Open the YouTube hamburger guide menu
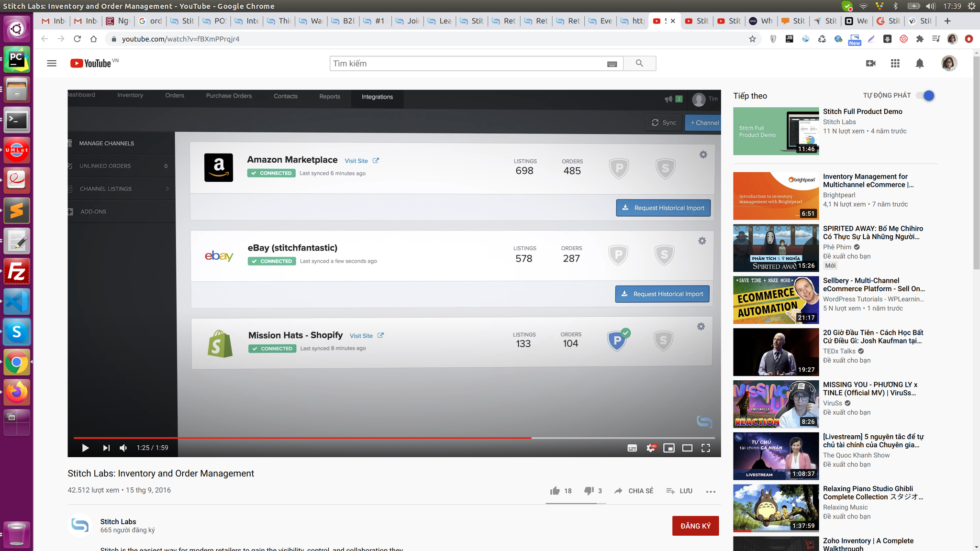This screenshot has height=551, width=980. point(52,63)
